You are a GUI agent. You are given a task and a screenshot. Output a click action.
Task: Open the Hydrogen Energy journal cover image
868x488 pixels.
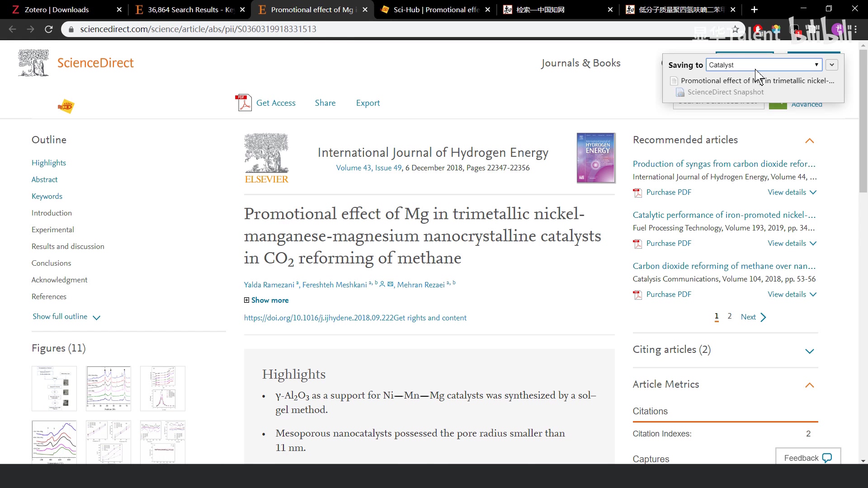(596, 158)
